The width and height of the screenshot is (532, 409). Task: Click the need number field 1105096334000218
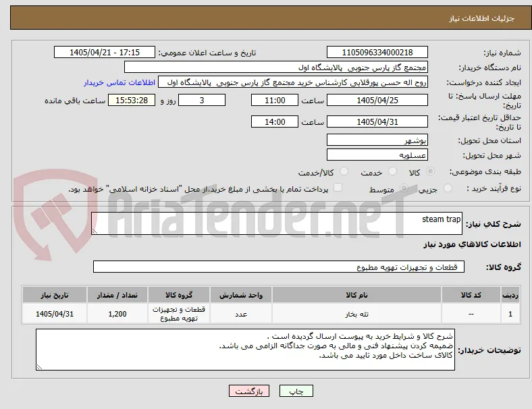[377, 52]
